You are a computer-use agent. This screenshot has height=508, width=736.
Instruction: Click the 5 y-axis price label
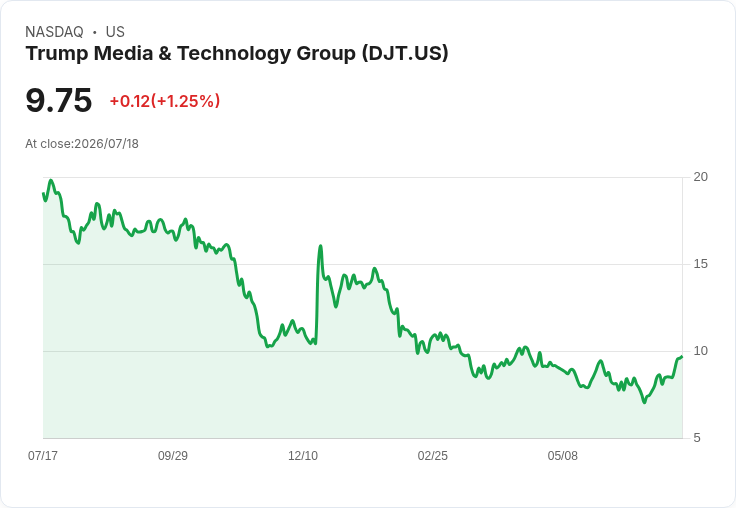tap(697, 438)
